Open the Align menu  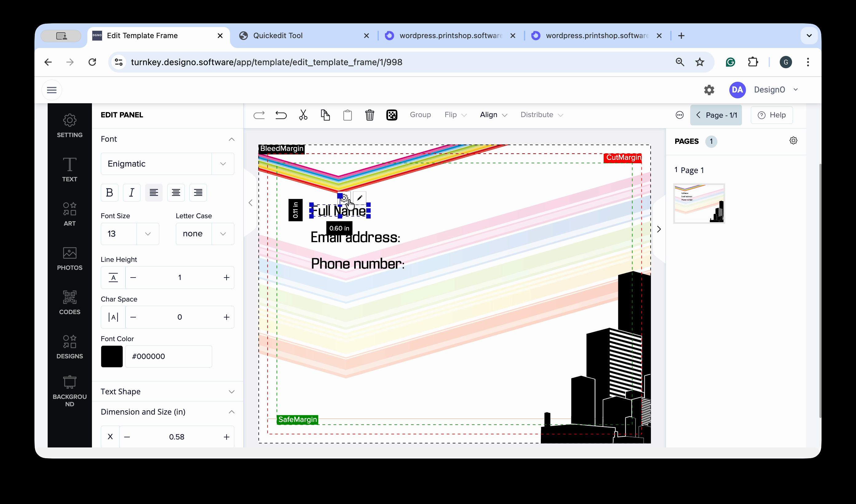click(x=493, y=115)
